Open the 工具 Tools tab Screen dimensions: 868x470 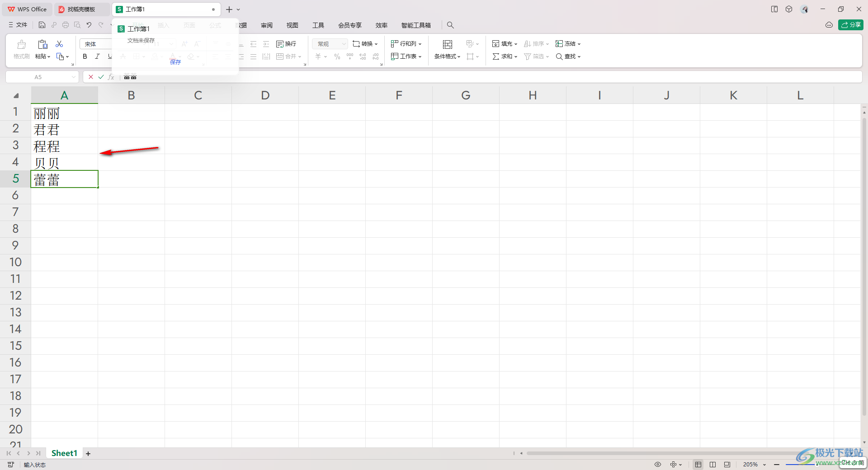click(318, 25)
